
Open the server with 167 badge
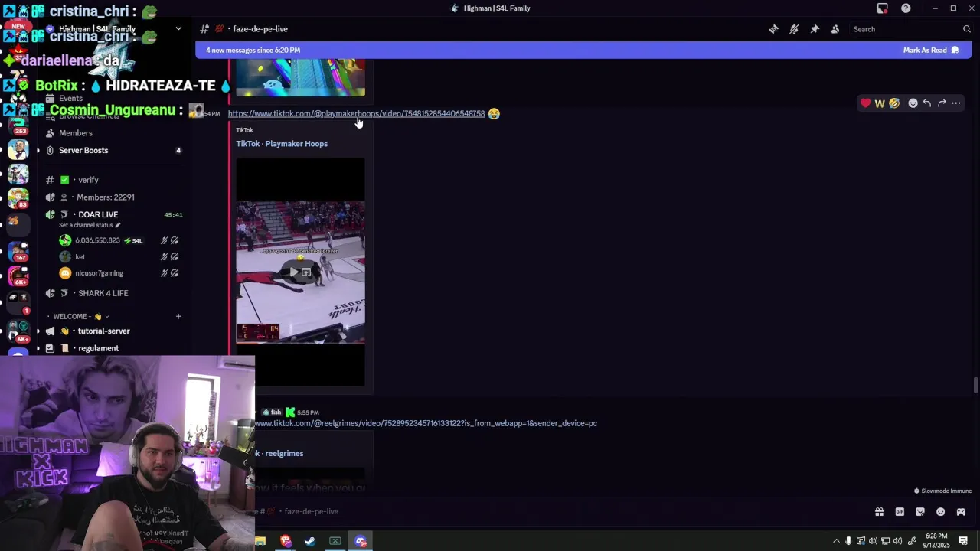[18, 251]
